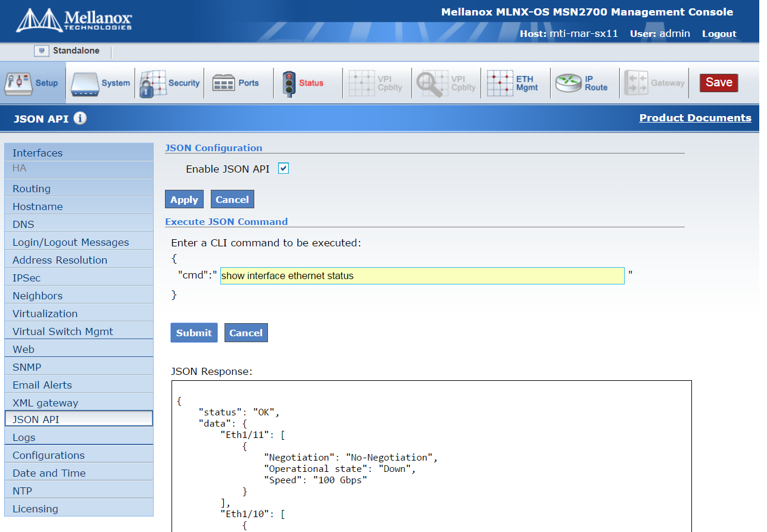This screenshot has height=532, width=767.
Task: Click the red Save button
Action: tap(719, 83)
